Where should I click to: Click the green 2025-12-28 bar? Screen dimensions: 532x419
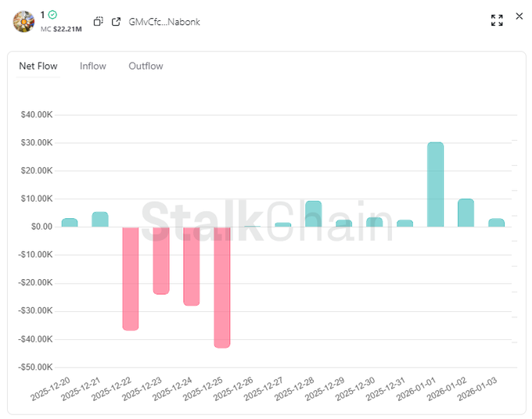[x=313, y=214]
